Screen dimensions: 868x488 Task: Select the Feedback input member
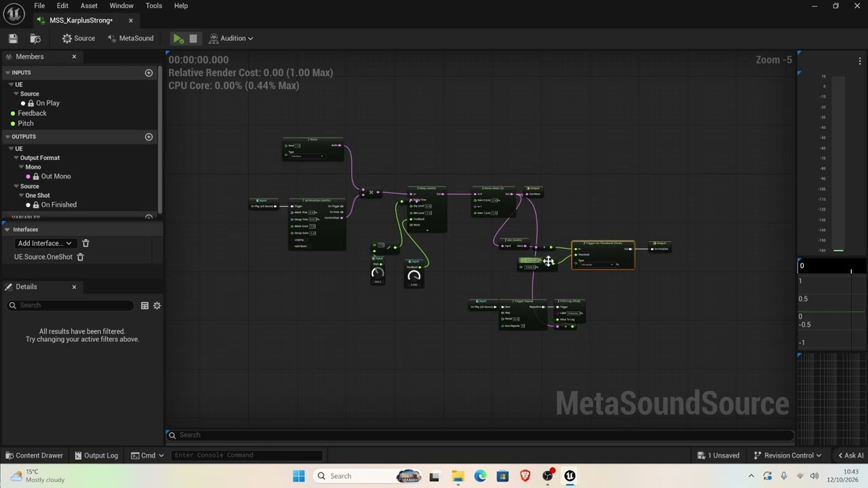[x=32, y=113]
